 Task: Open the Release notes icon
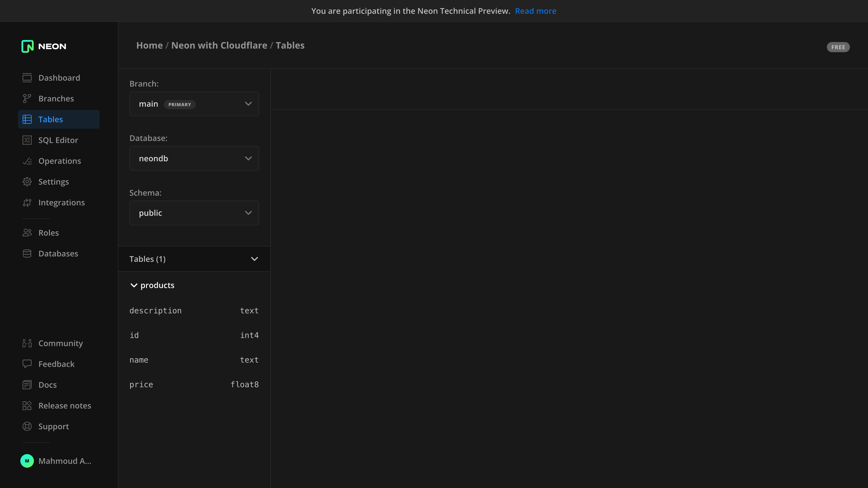point(27,406)
